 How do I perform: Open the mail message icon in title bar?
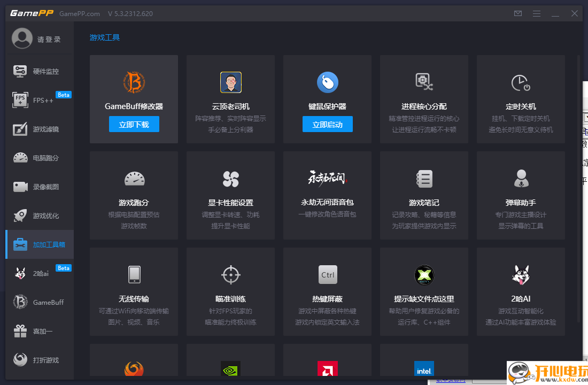[x=518, y=13]
